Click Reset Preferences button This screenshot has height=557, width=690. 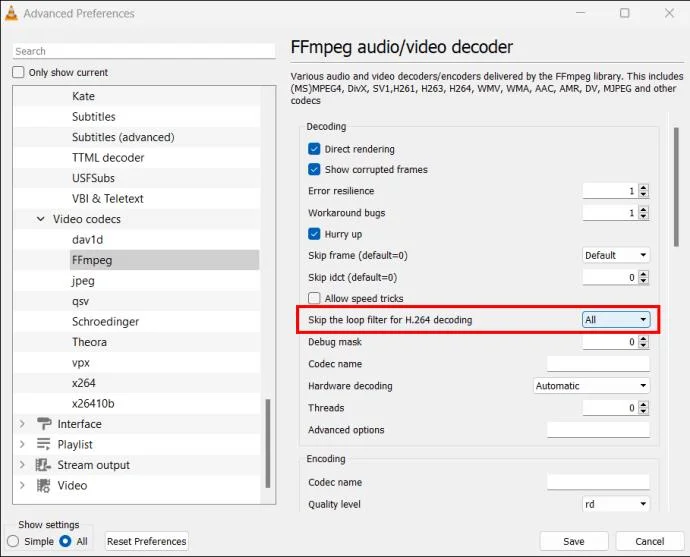point(147,541)
